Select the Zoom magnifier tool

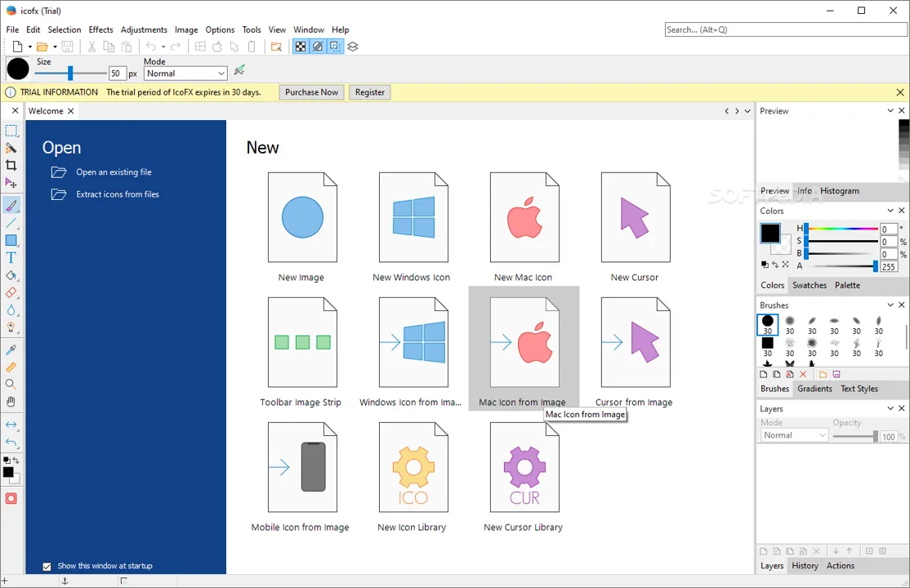point(11,385)
